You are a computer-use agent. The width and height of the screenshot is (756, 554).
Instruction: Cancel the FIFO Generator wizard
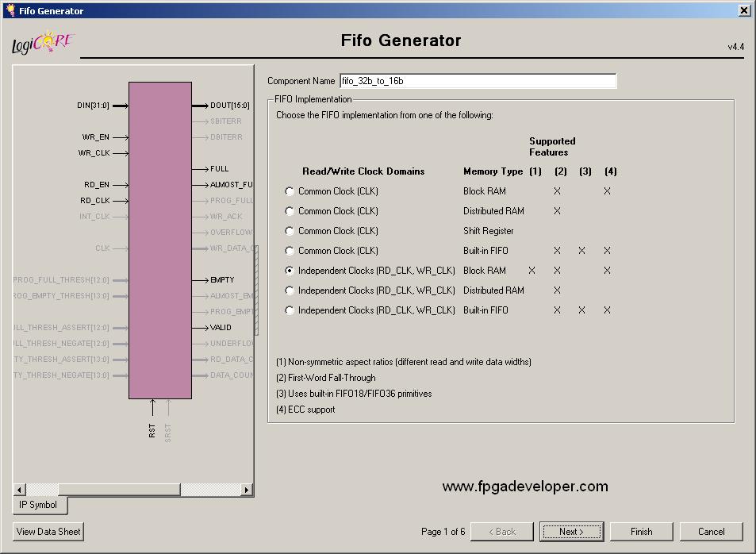coord(711,531)
